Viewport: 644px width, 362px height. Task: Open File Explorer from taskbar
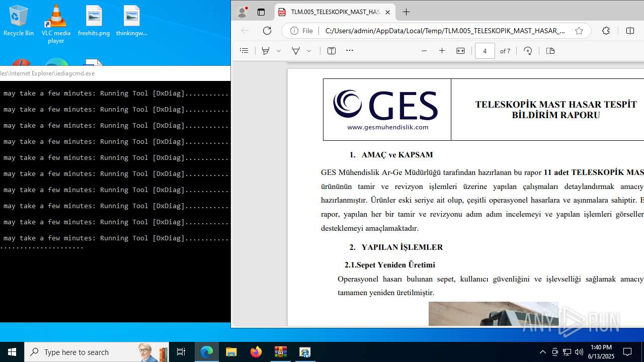[x=231, y=352]
